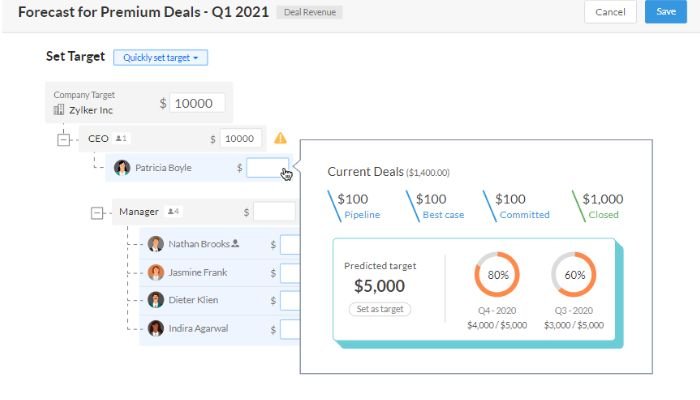Click Dieter Klien's avatar
Image resolution: width=700 pixels, height=400 pixels.
pyautogui.click(x=155, y=300)
